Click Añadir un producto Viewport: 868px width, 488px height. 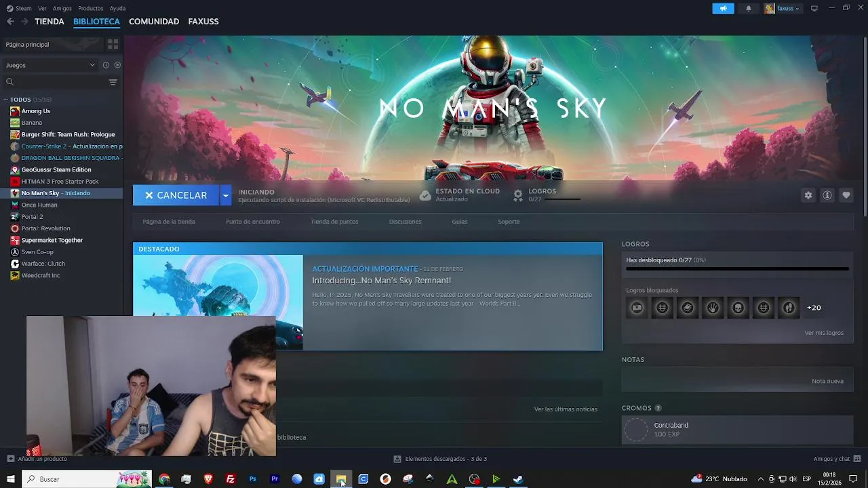coord(42,459)
